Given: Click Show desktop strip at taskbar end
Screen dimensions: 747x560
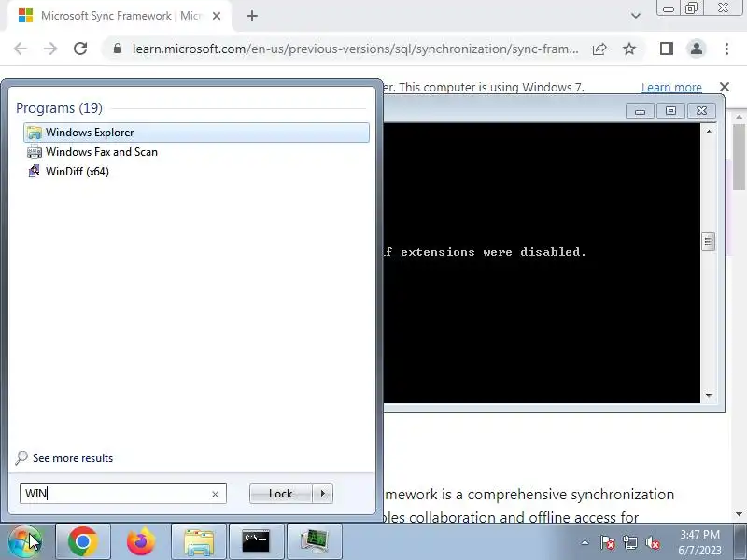Looking at the screenshot, I should click(x=740, y=542).
